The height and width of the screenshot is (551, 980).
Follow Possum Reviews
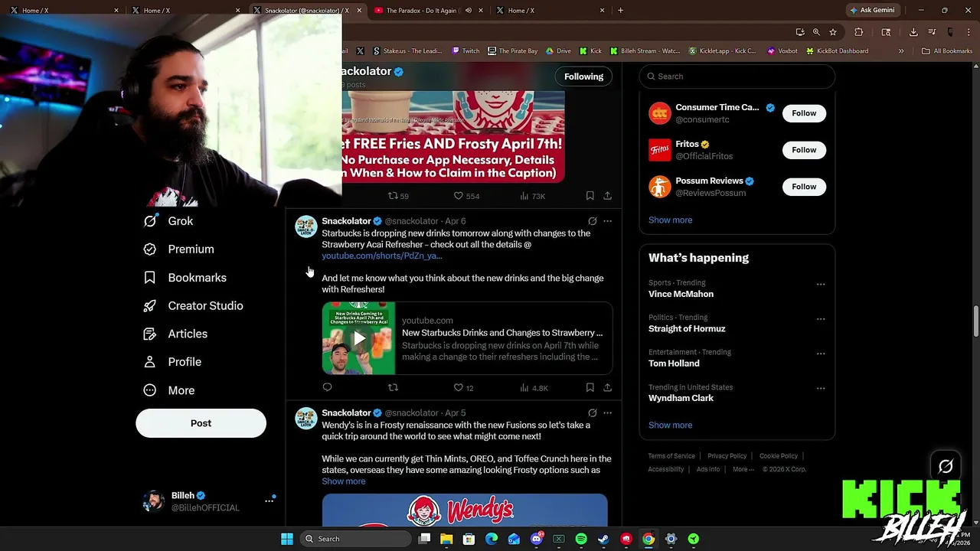click(x=804, y=187)
